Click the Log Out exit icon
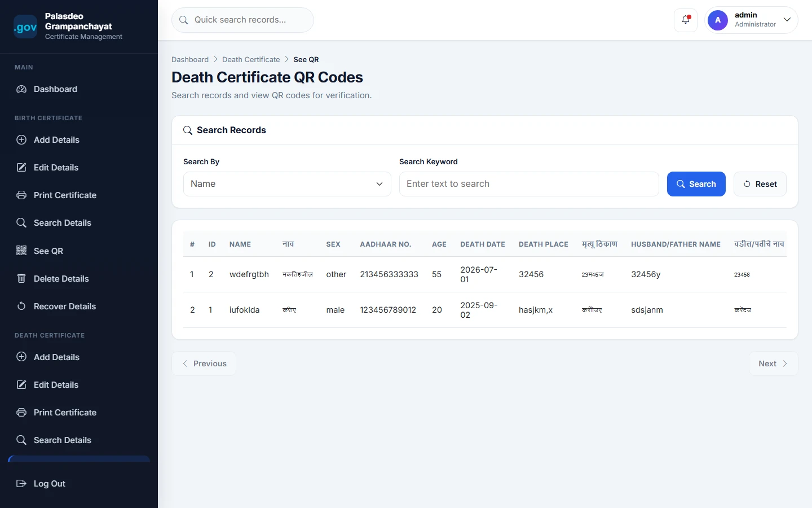This screenshot has width=812, height=508. click(x=21, y=484)
